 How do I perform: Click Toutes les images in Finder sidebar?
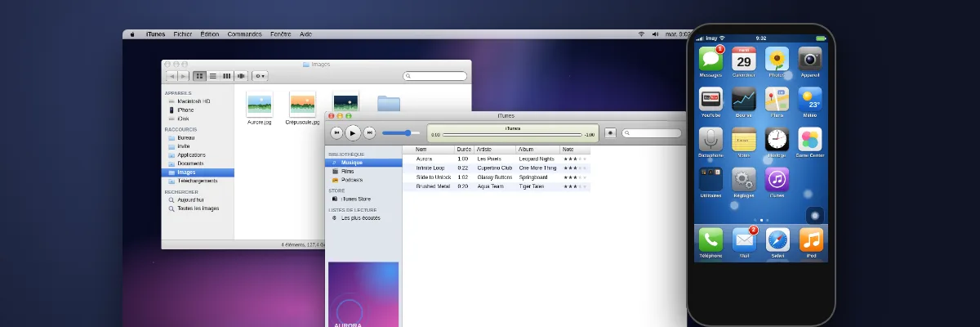click(198, 208)
